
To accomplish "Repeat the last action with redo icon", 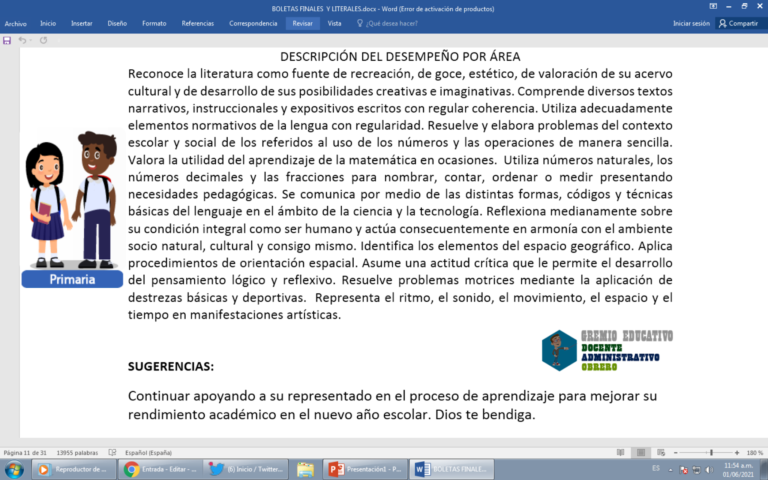I will (x=44, y=41).
